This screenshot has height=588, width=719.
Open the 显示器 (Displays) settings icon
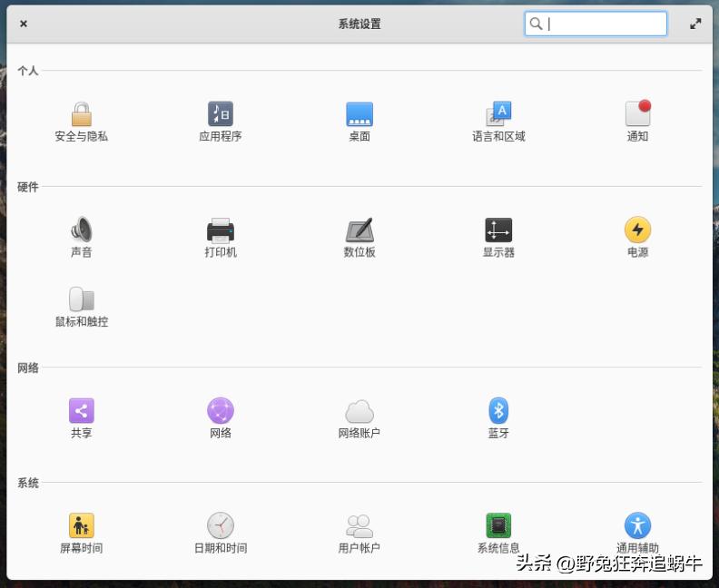(498, 230)
